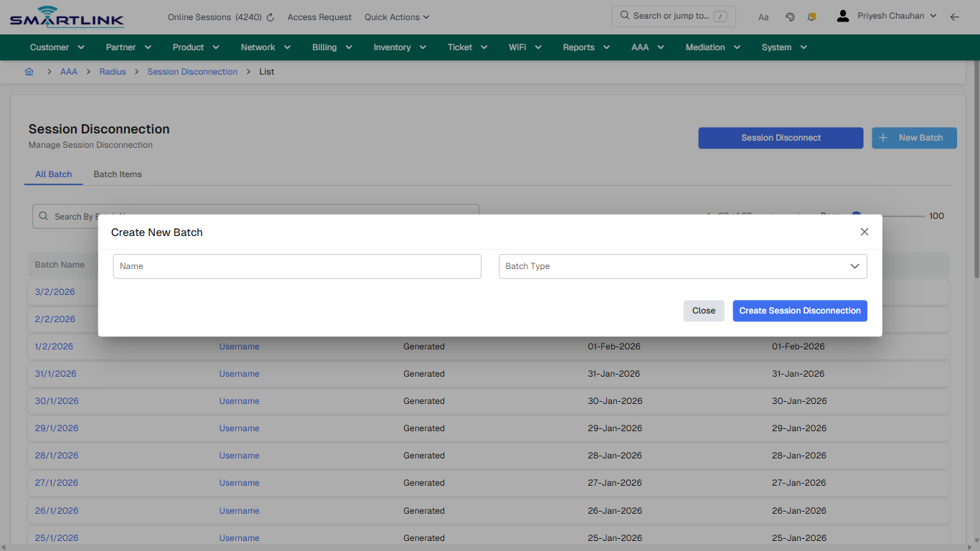Switch to the Batch Items tab
Viewport: 980px width, 551px height.
coord(117,174)
